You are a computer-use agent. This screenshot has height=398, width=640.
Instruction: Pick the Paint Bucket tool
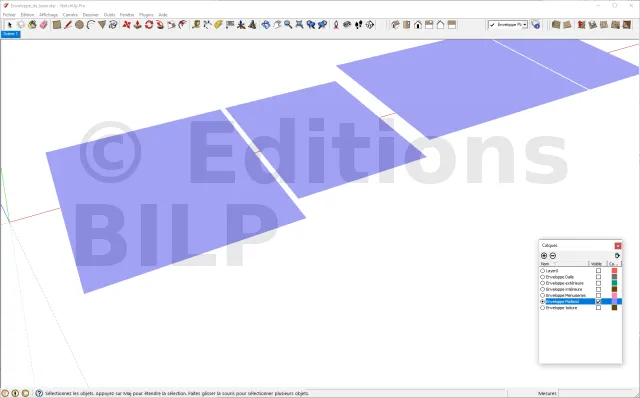coord(32,25)
